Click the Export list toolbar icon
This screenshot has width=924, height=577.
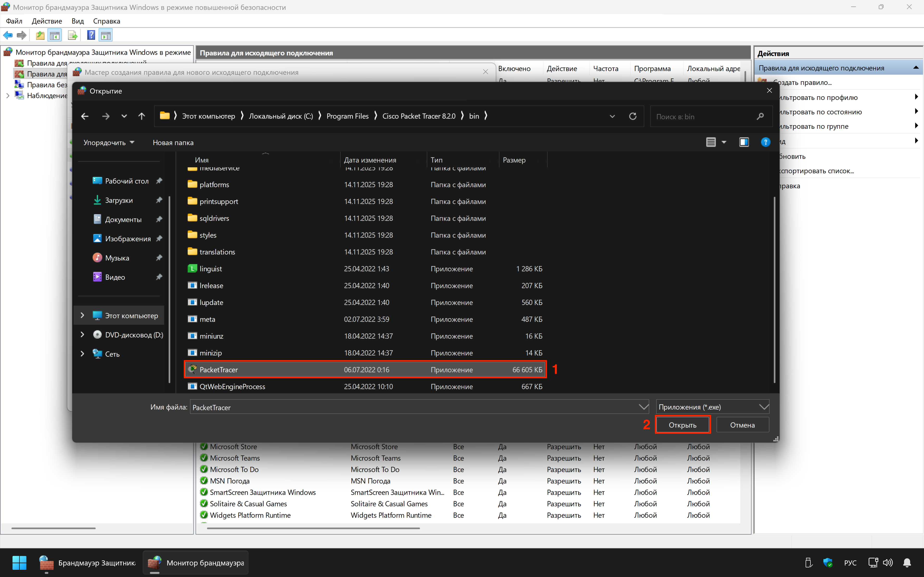click(72, 36)
